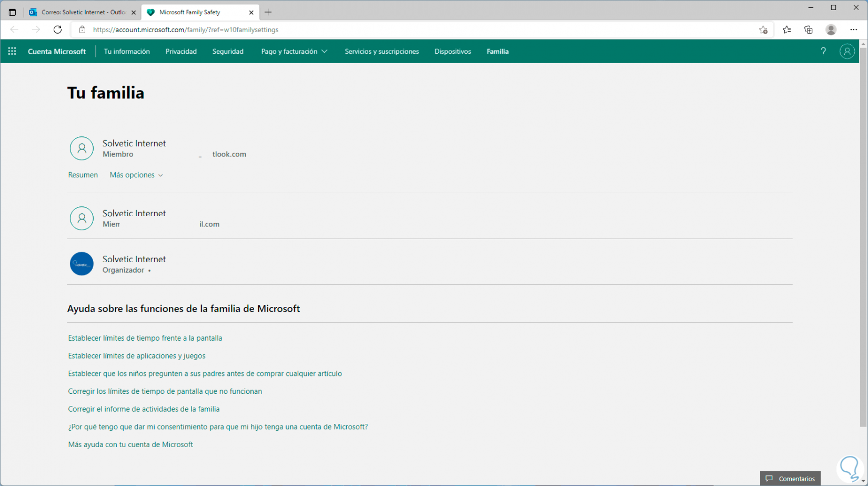The image size is (868, 486).
Task: Open the Seguridad section
Action: [228, 51]
